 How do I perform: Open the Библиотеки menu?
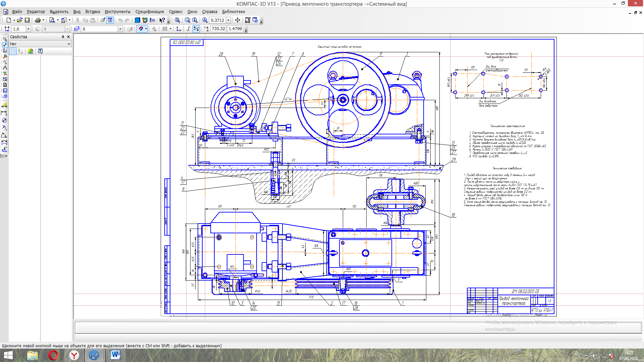233,11
